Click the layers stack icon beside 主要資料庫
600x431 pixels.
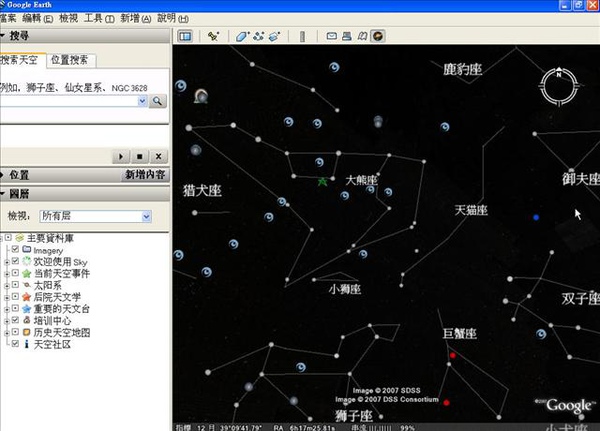(20, 238)
